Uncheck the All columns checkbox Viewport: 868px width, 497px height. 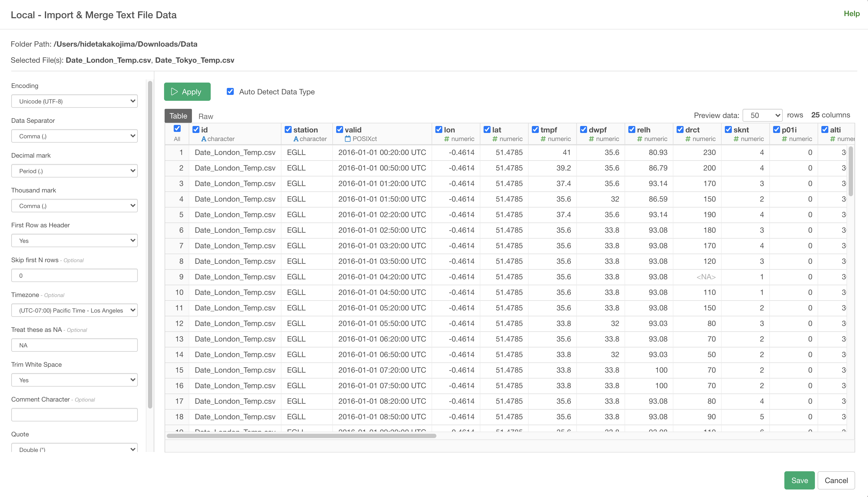tap(177, 128)
